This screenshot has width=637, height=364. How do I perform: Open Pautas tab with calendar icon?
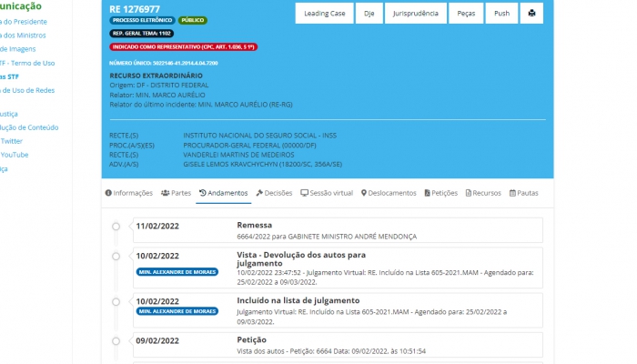point(524,193)
